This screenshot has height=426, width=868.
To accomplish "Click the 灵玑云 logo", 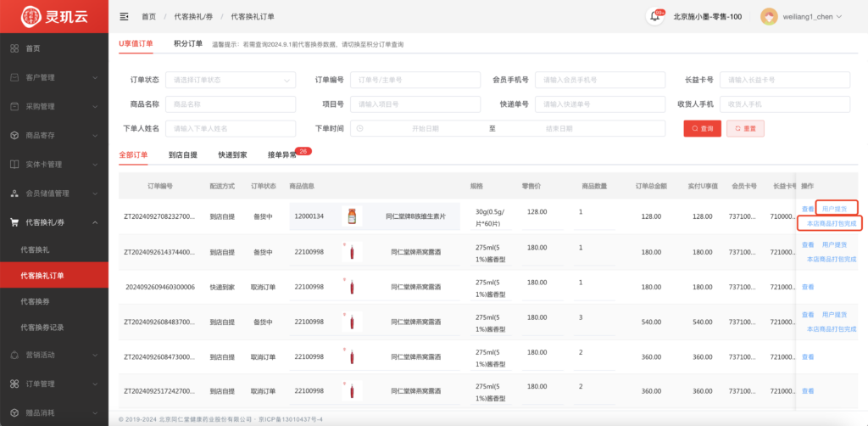I will pyautogui.click(x=54, y=17).
